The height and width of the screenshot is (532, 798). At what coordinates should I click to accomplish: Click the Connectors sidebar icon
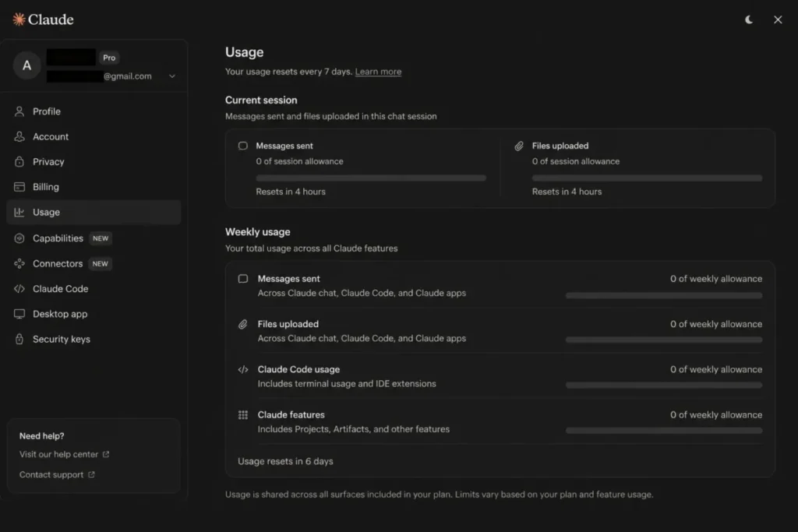pos(19,263)
